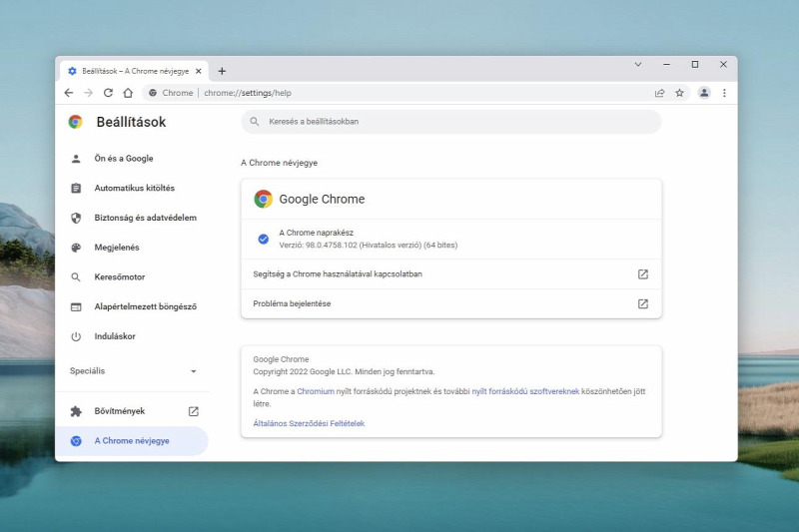Image resolution: width=799 pixels, height=532 pixels.
Task: Open Segítség a Chrome használatával kapcsolatban
Action: tap(451, 274)
